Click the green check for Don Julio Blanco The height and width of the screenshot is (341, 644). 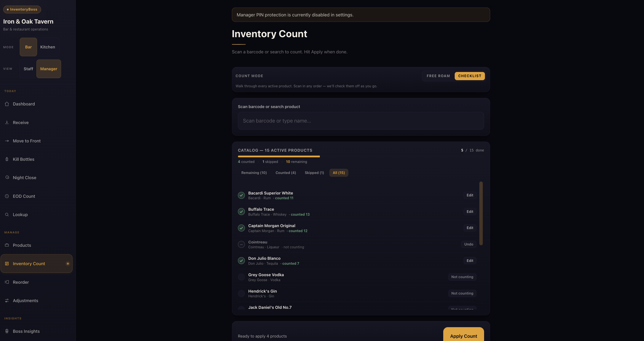[x=241, y=261]
